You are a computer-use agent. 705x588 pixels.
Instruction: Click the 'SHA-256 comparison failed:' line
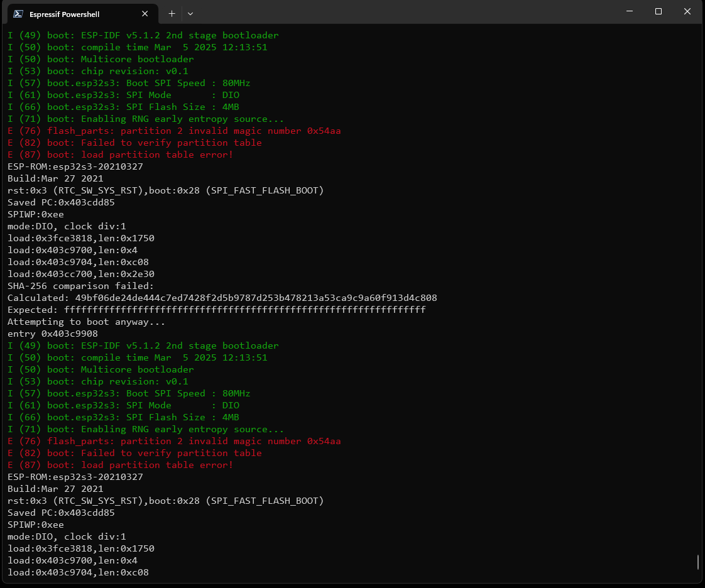[80, 286]
